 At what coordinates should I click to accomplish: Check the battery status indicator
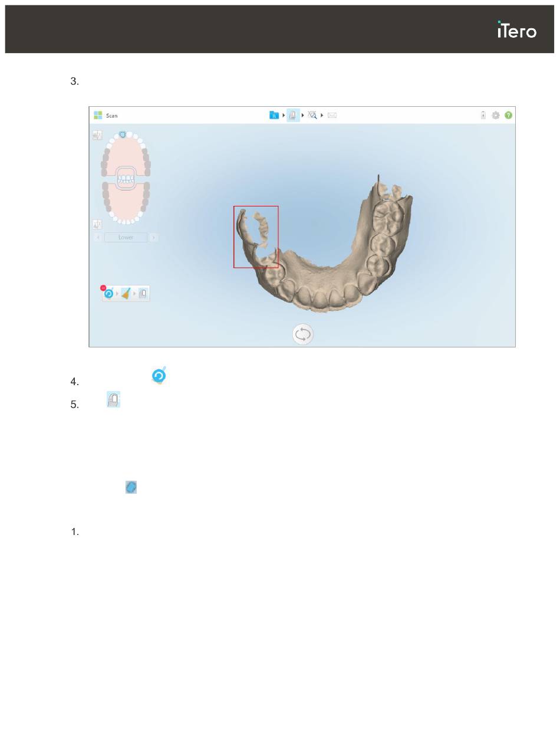tap(483, 116)
